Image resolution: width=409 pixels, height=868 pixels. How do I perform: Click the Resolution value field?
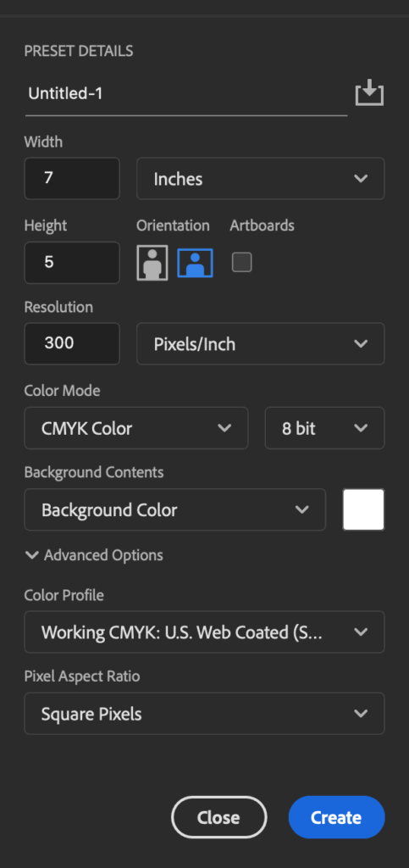(72, 344)
